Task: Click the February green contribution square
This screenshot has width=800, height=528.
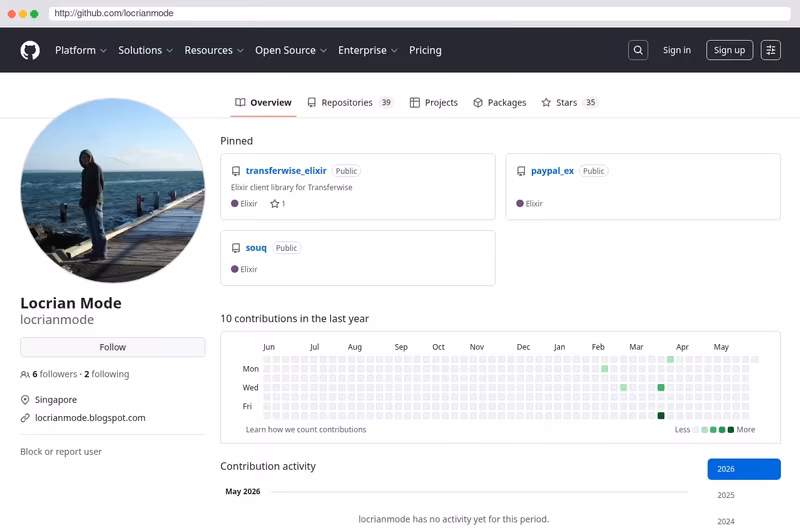Action: (605, 369)
